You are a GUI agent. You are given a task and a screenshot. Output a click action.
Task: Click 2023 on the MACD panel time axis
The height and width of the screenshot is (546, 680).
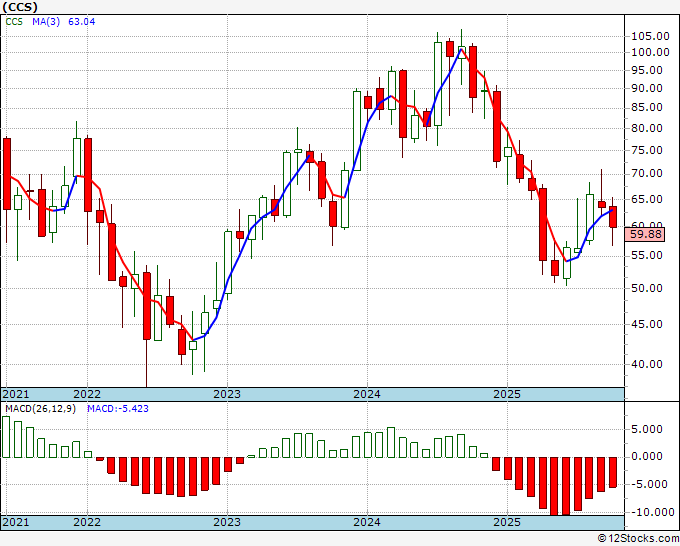pyautogui.click(x=227, y=522)
